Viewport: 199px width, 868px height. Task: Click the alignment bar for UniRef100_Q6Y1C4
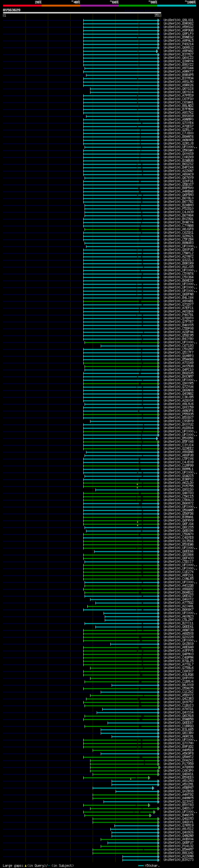tap(125, 92)
